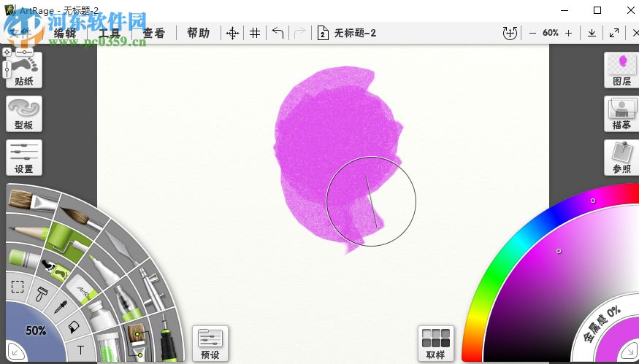Choose the Glitter Tube tool
The width and height of the screenshot is (639, 364).
click(x=108, y=346)
